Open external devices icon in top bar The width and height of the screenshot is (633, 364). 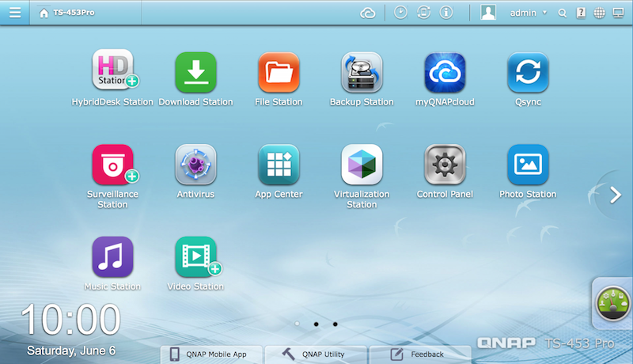(423, 13)
